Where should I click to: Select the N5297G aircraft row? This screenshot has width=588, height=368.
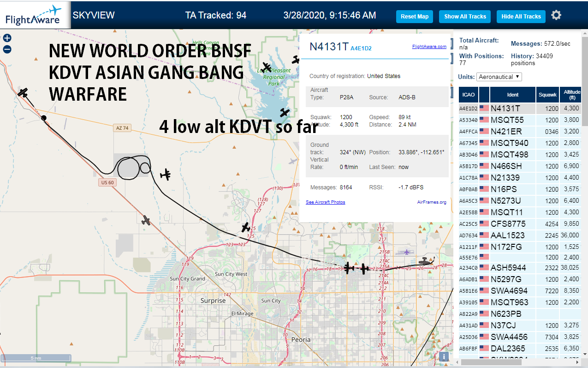(520, 279)
